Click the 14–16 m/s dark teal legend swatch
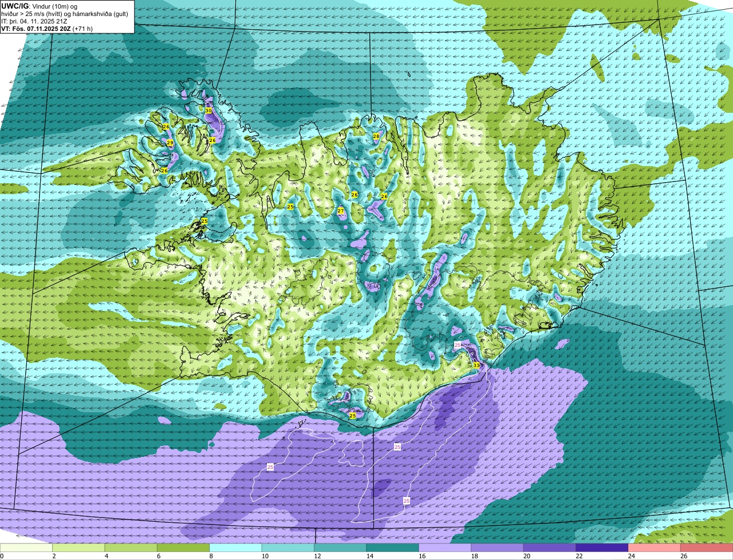 tap(393, 547)
